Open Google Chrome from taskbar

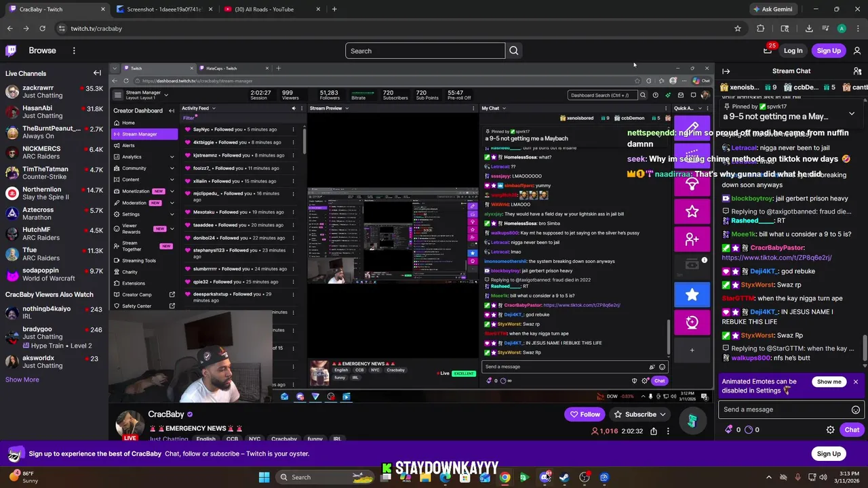(x=505, y=477)
